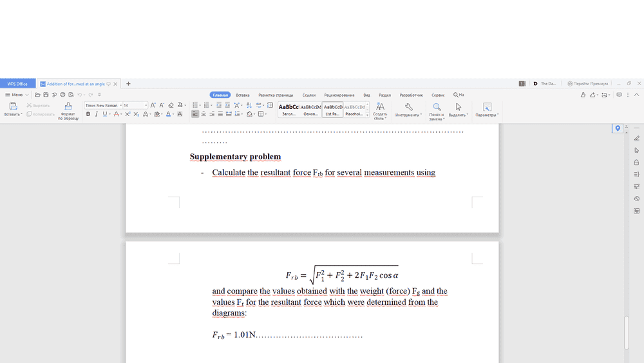The height and width of the screenshot is (363, 644).
Task: Open comments speech bubble icon at top right
Action: tap(619, 95)
